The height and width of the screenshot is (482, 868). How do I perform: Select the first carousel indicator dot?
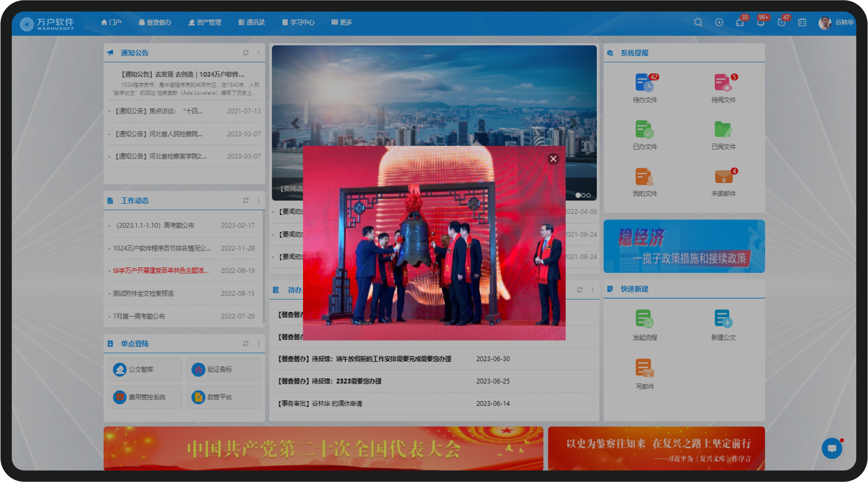point(578,195)
